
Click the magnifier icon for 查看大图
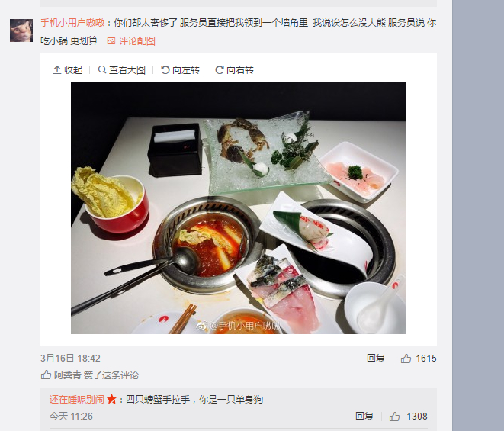pos(102,69)
